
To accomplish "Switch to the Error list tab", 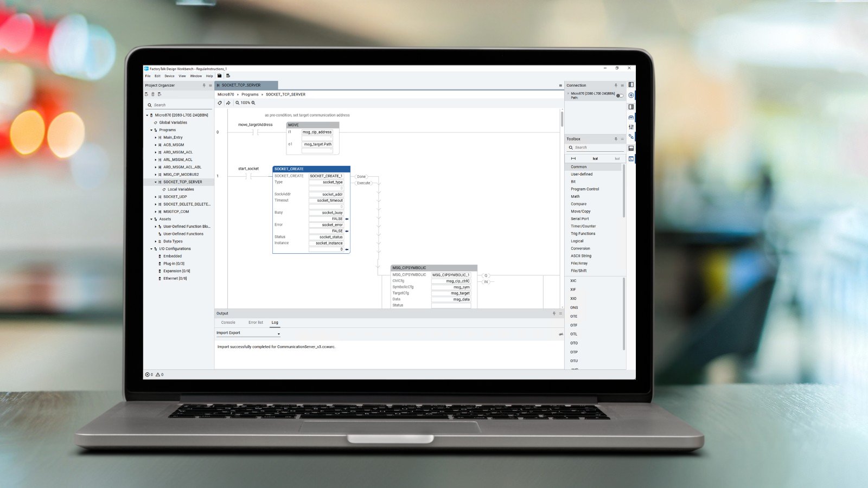I will (x=256, y=322).
